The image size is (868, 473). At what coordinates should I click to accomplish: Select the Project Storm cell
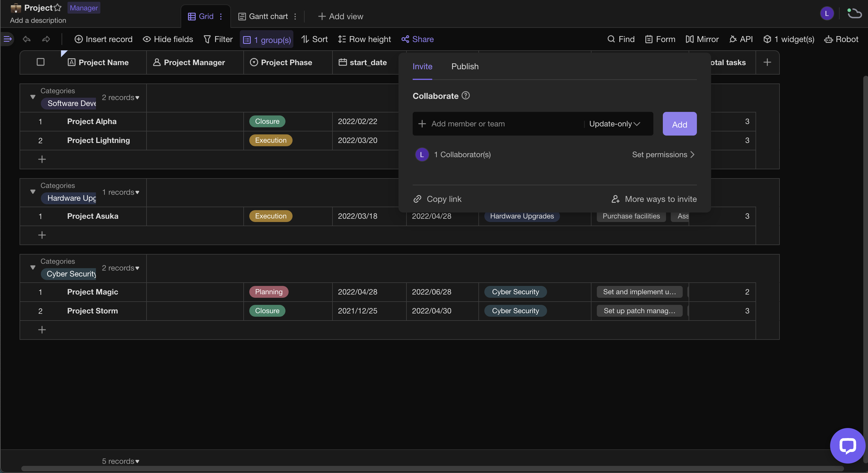(93, 311)
